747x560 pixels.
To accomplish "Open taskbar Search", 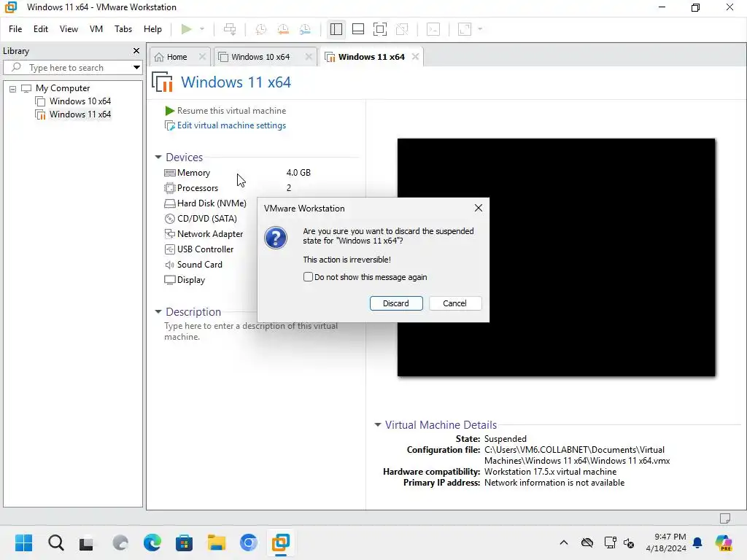I will pos(55,542).
